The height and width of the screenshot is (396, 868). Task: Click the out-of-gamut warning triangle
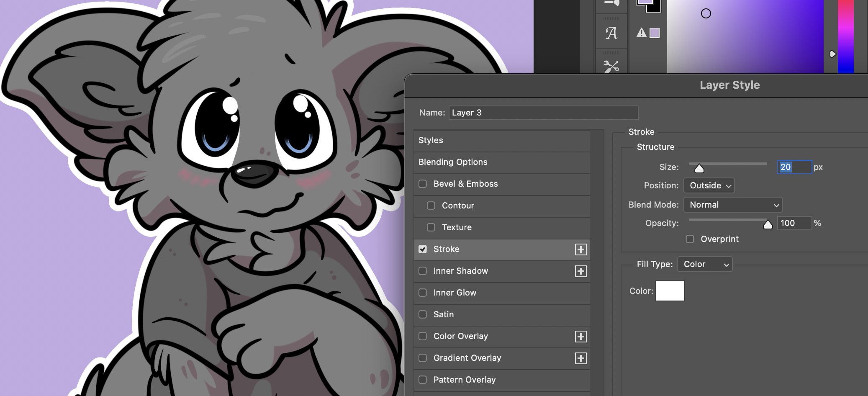641,33
